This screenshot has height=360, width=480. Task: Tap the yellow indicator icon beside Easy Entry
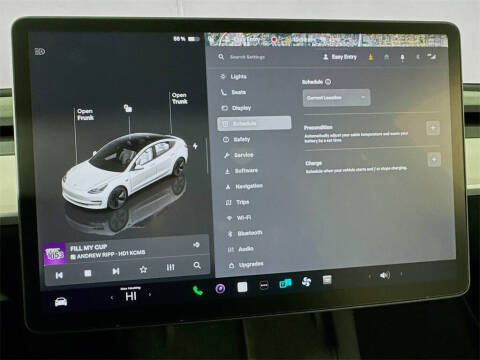point(371,57)
